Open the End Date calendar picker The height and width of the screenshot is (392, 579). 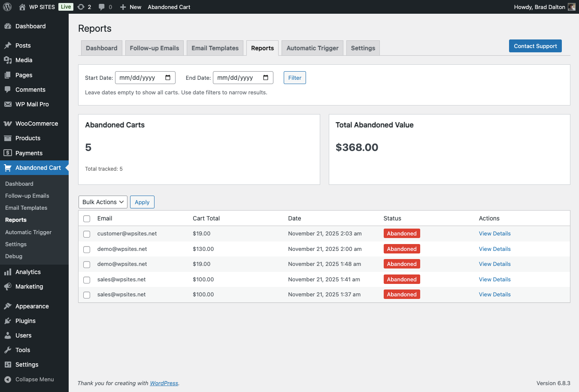[x=266, y=78]
